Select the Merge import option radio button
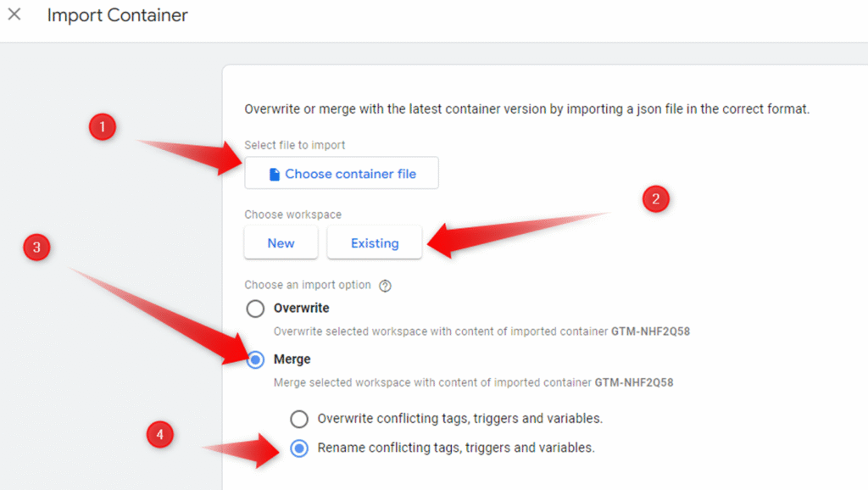This screenshot has width=868, height=490. point(255,359)
